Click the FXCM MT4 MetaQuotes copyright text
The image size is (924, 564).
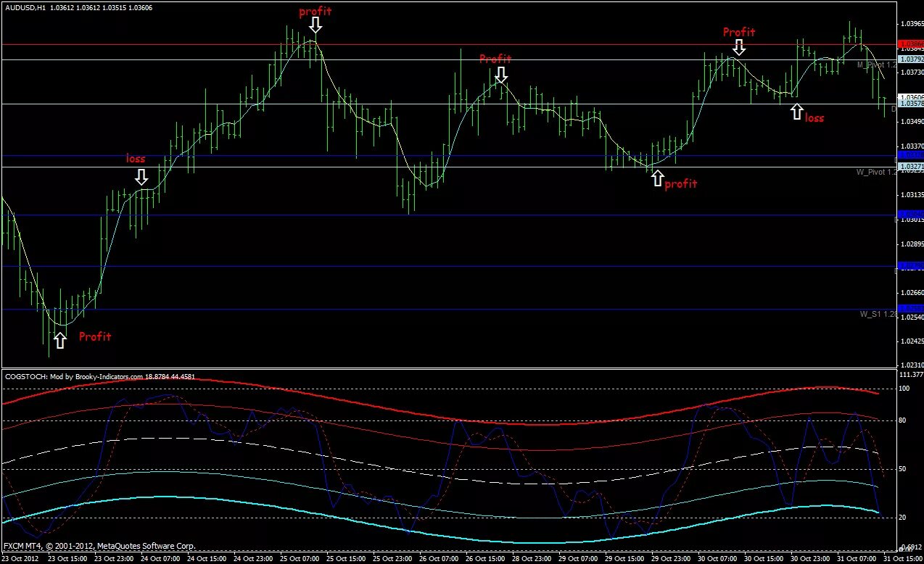[99, 546]
